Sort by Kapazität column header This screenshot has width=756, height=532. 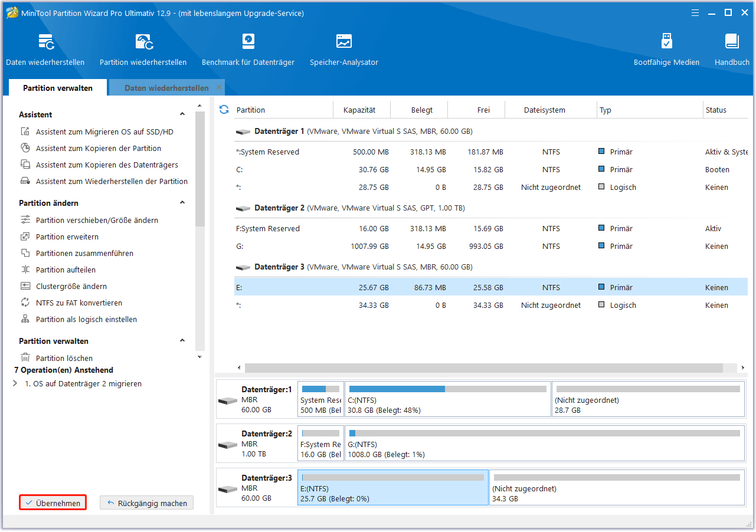click(x=359, y=110)
